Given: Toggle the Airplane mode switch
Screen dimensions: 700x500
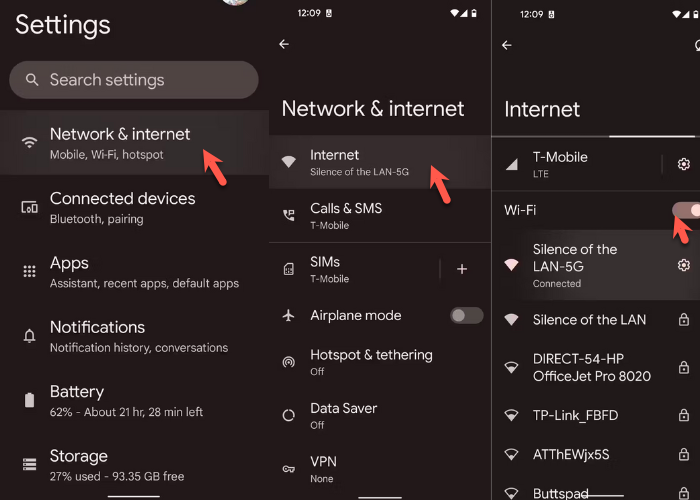Looking at the screenshot, I should pyautogui.click(x=465, y=315).
